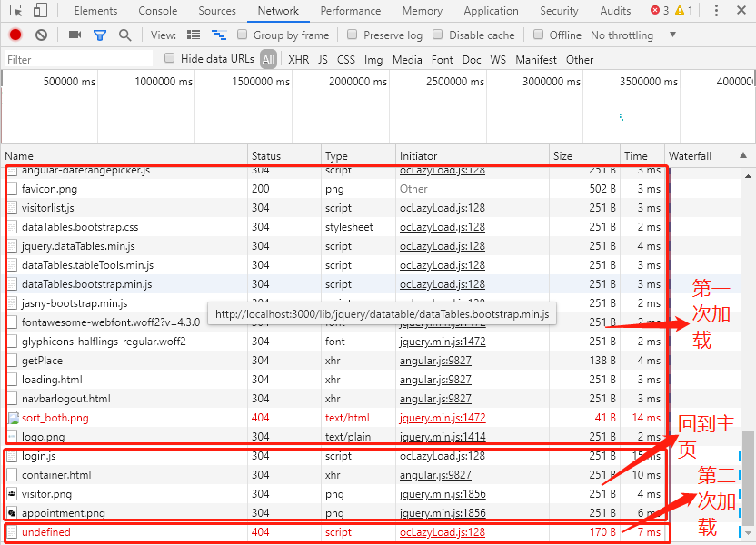
Task: Open the Audits tab
Action: (615, 11)
